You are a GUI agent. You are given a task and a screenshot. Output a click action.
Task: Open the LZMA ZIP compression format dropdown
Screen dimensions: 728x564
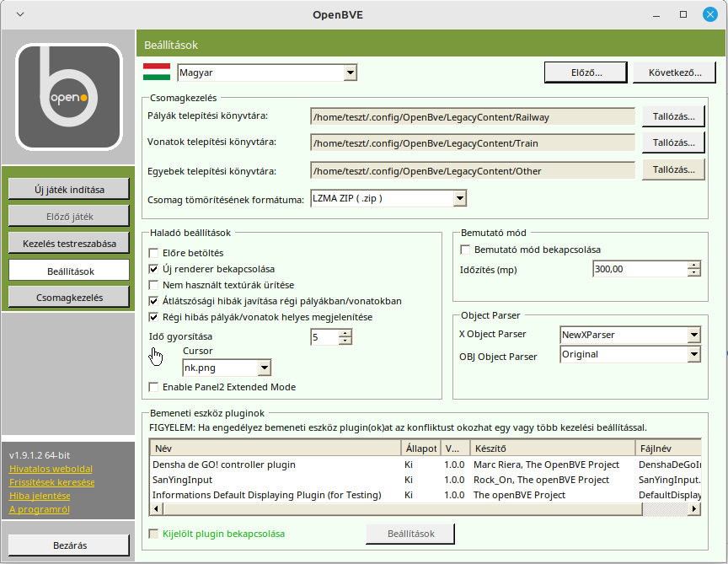coord(460,198)
